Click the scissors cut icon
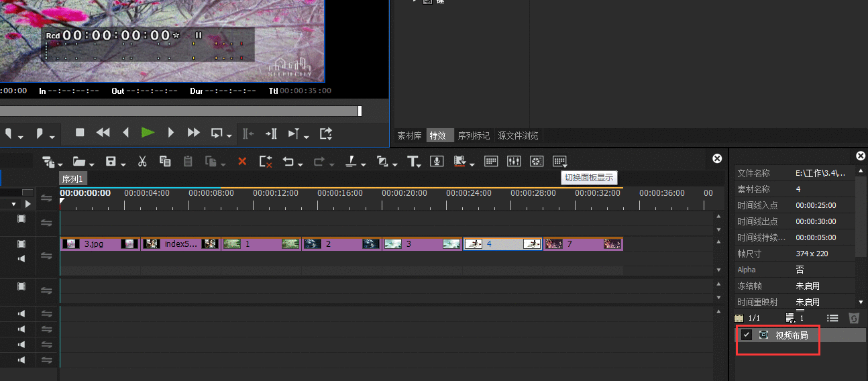Screen dimensions: 868x381 [142, 161]
